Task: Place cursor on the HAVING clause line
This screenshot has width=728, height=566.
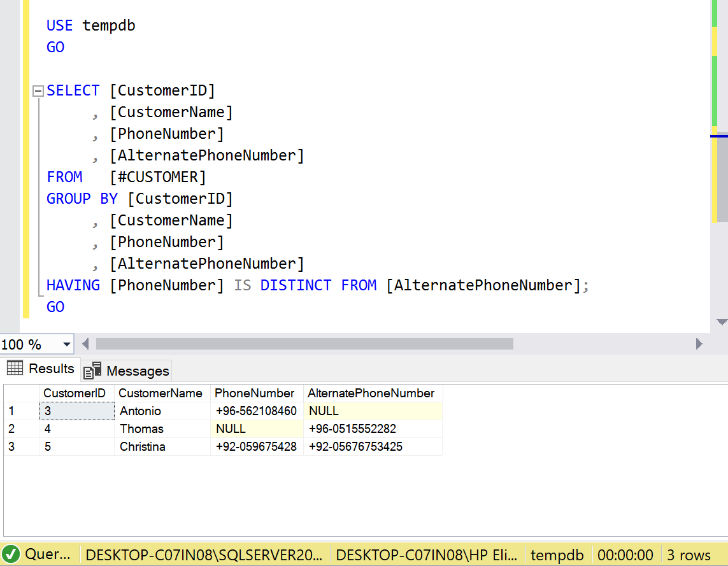Action: tap(318, 285)
